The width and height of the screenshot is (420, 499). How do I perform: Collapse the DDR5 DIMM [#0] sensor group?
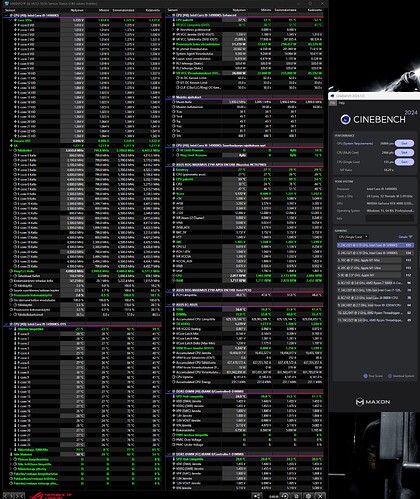pos(169,391)
